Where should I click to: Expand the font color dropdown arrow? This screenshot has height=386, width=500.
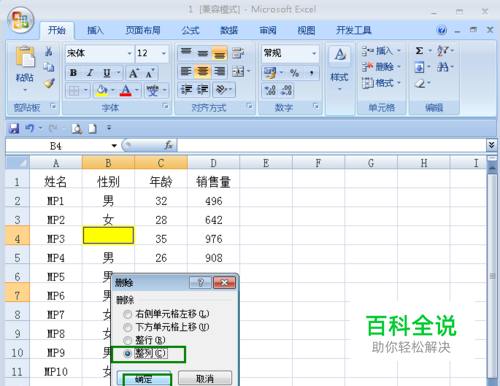click(x=137, y=90)
